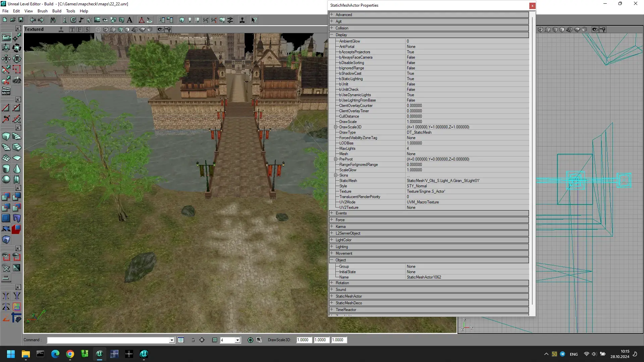The width and height of the screenshot is (644, 362).
Task: Click the Subtract brush CSG icon
Action: click(x=16, y=197)
